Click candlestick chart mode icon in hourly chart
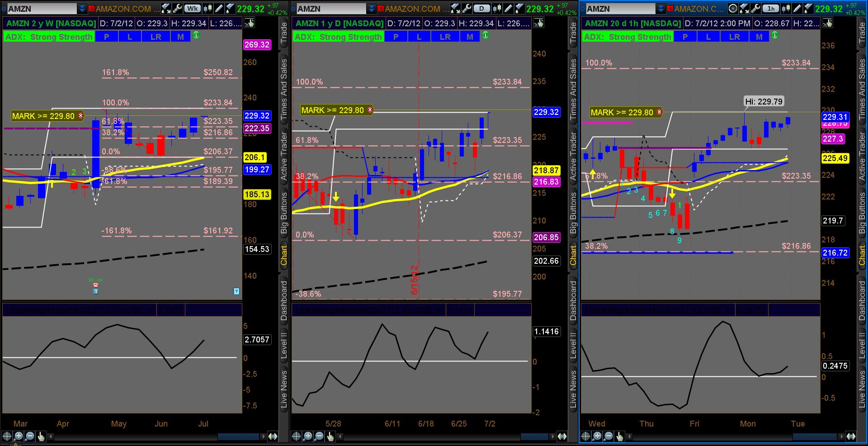 pos(786,9)
